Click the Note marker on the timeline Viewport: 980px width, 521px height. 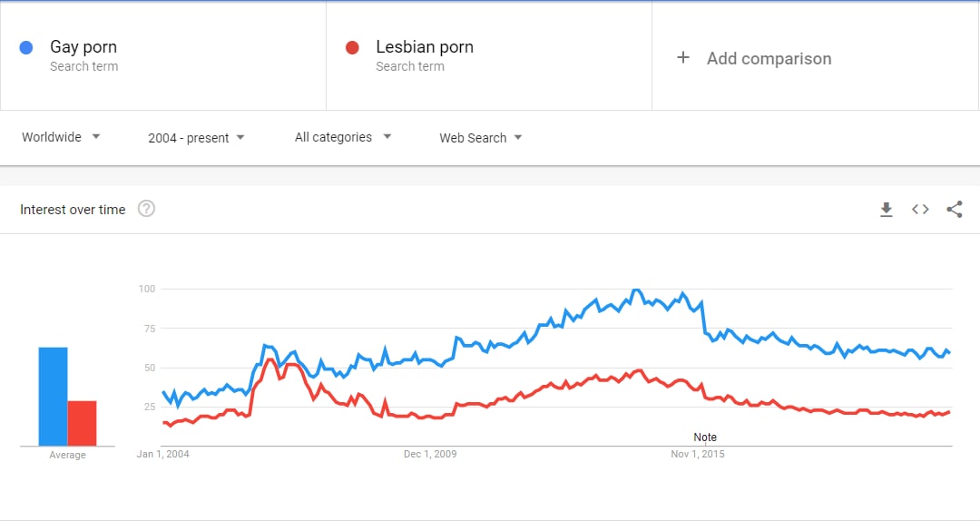point(705,437)
